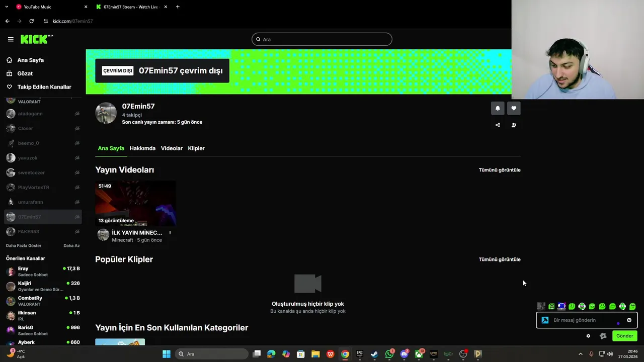Go back in browser
644x362 pixels.
coord(7,21)
